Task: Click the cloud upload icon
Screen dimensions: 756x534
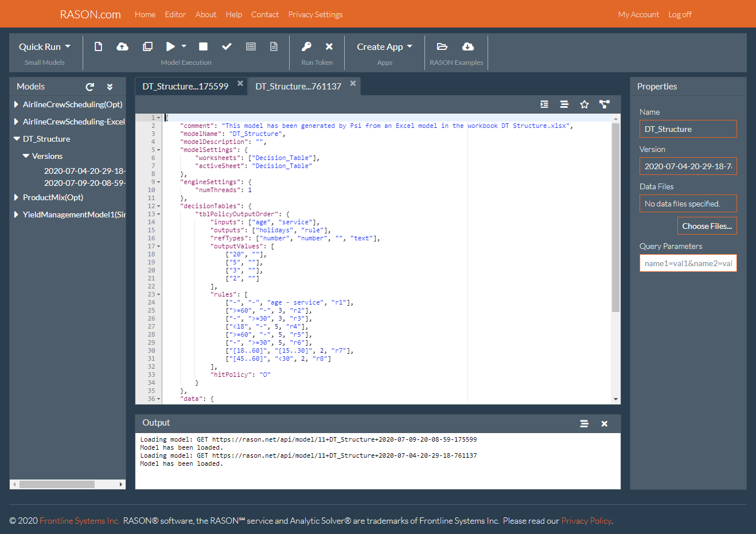Action: tap(122, 46)
